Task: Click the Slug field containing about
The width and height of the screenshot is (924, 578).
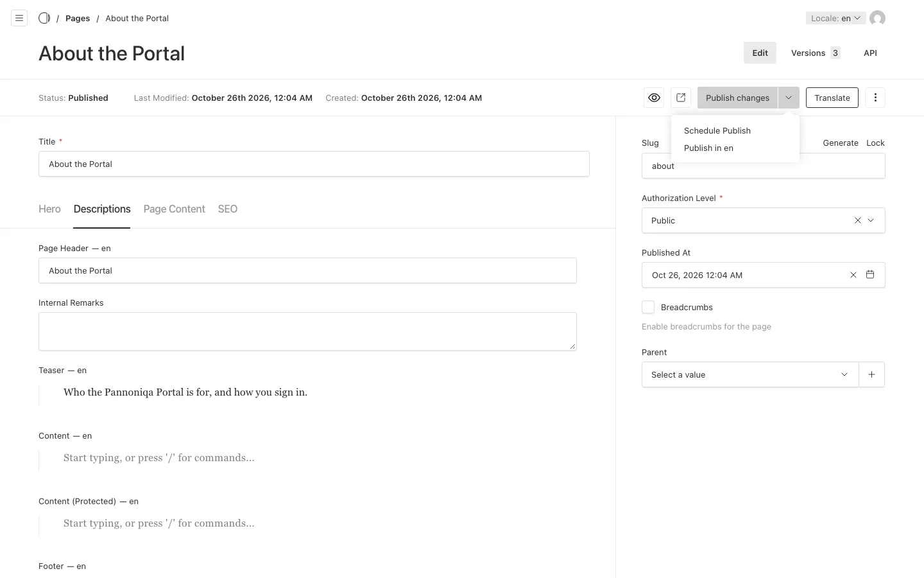Action: 763,166
